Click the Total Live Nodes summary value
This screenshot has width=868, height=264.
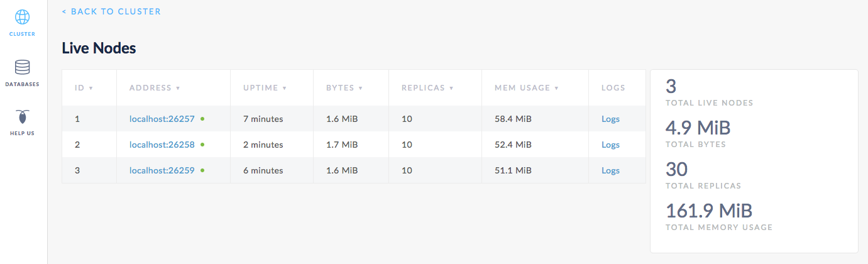[x=671, y=87]
